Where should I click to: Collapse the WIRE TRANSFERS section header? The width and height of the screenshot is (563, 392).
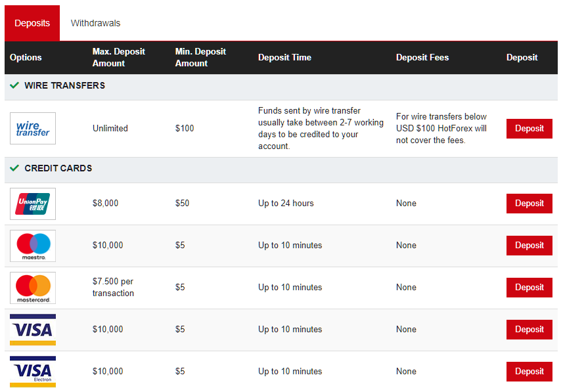[281, 87]
